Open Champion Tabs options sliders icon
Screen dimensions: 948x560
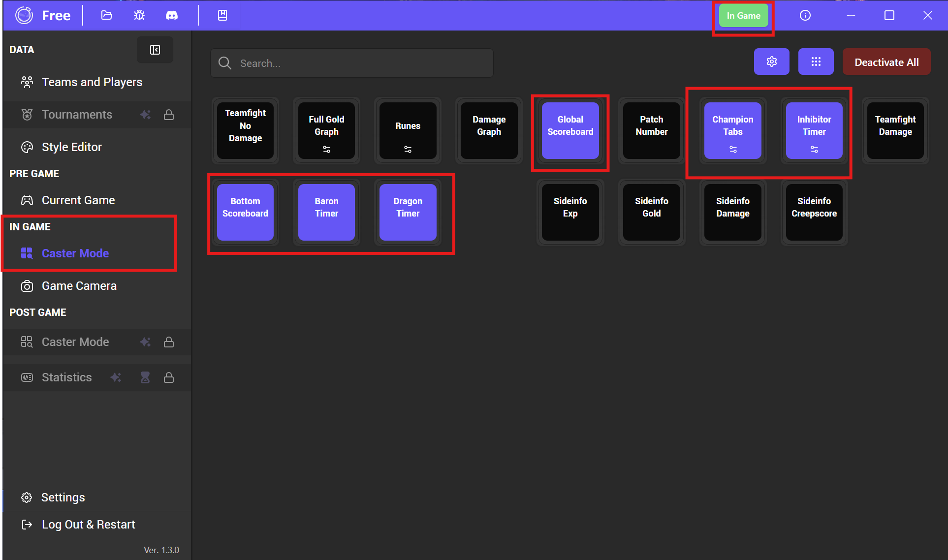[733, 149]
